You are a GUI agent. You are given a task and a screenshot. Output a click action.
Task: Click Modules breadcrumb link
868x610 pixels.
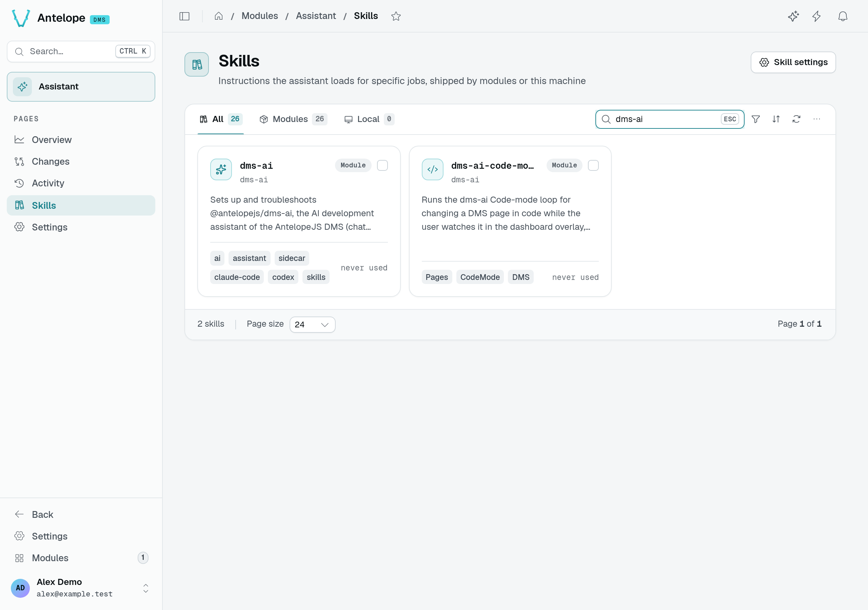coord(259,16)
